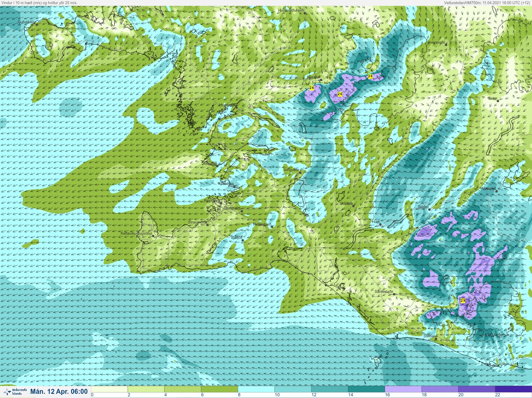This screenshot has height=398, width=532.
Task: Click the Þingvellir station label
Action: coord(291,170)
